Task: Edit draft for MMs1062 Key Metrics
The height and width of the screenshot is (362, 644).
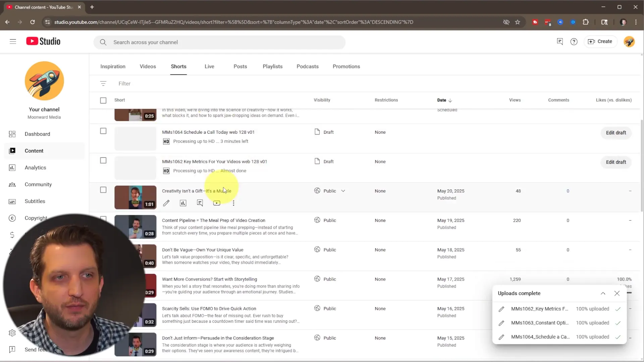Action: pyautogui.click(x=616, y=162)
